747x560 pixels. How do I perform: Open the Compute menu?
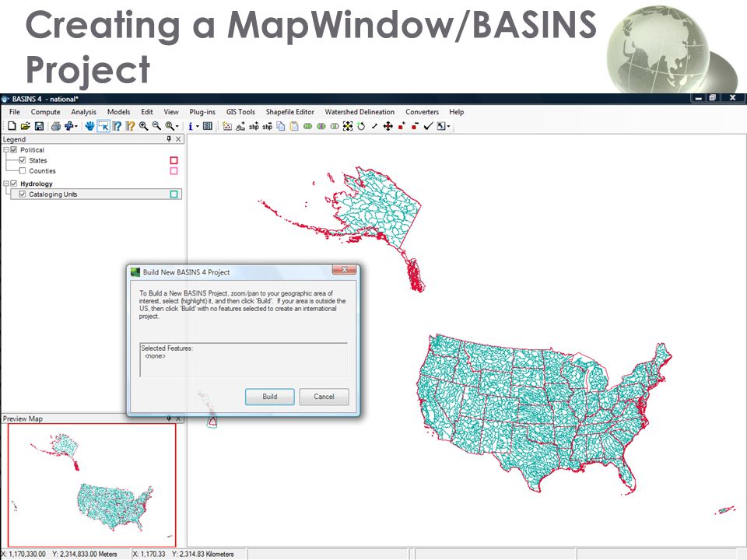pyautogui.click(x=46, y=112)
